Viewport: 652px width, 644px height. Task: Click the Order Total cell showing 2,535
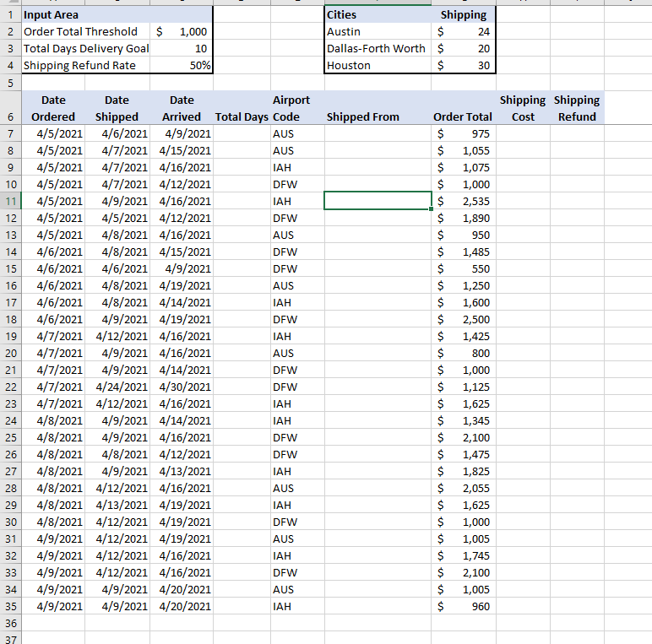pyautogui.click(x=463, y=201)
